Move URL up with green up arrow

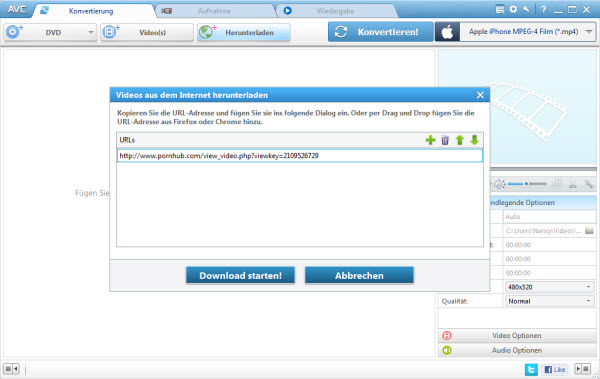point(460,140)
